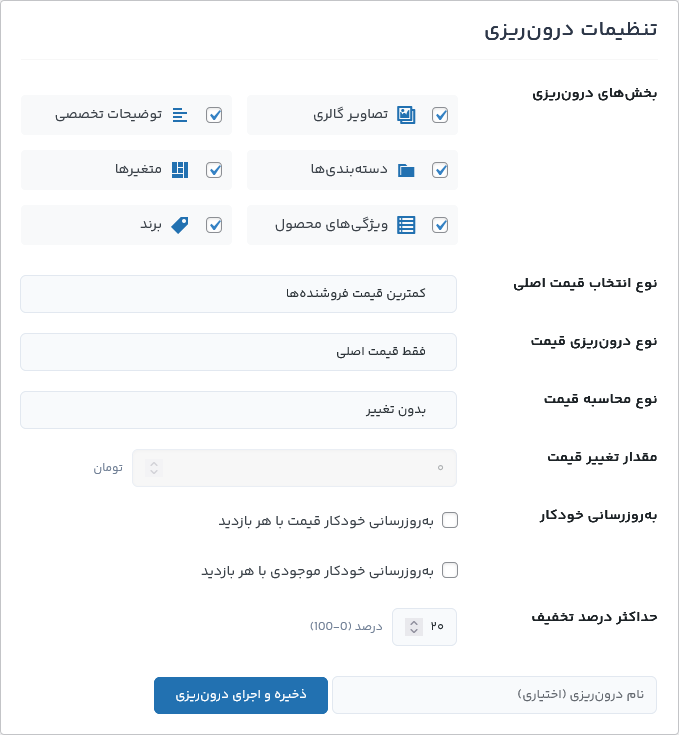Toggle the متغیرها checkbox
Image resolution: width=679 pixels, height=735 pixels.
(214, 170)
